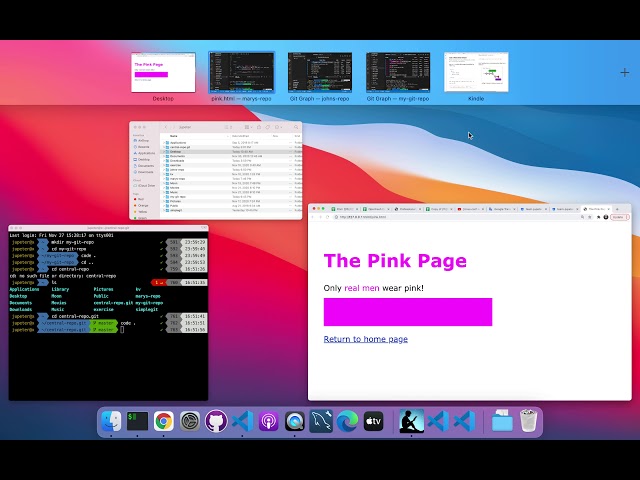Viewport: 640px width, 480px height.
Task: Switch to the Kindle full-screen space
Action: pyautogui.click(x=476, y=72)
